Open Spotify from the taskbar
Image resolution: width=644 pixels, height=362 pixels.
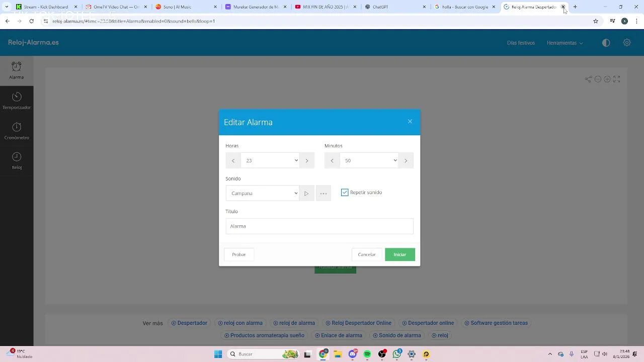coord(367,354)
